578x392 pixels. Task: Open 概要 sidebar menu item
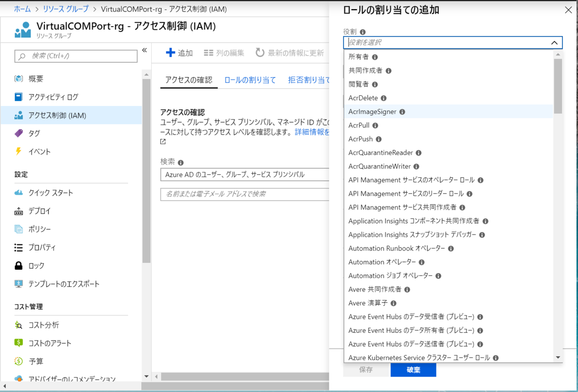71,78
